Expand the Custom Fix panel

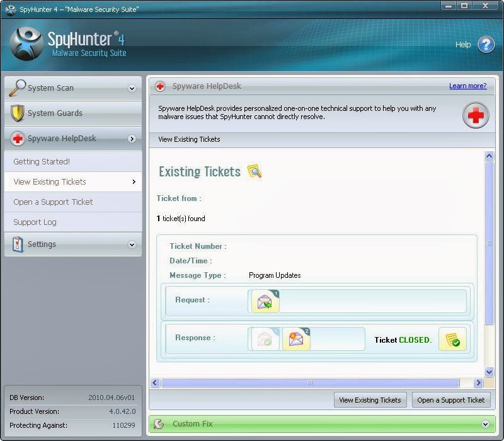click(x=484, y=425)
